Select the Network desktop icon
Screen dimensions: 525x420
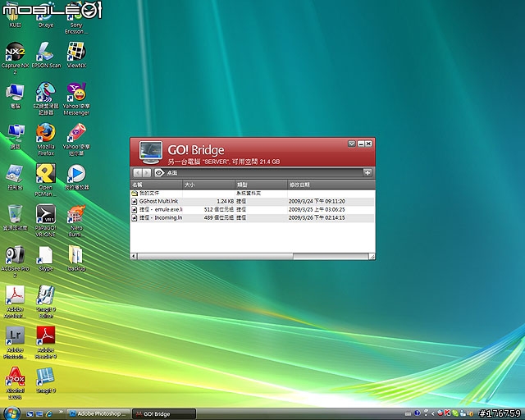[15, 137]
